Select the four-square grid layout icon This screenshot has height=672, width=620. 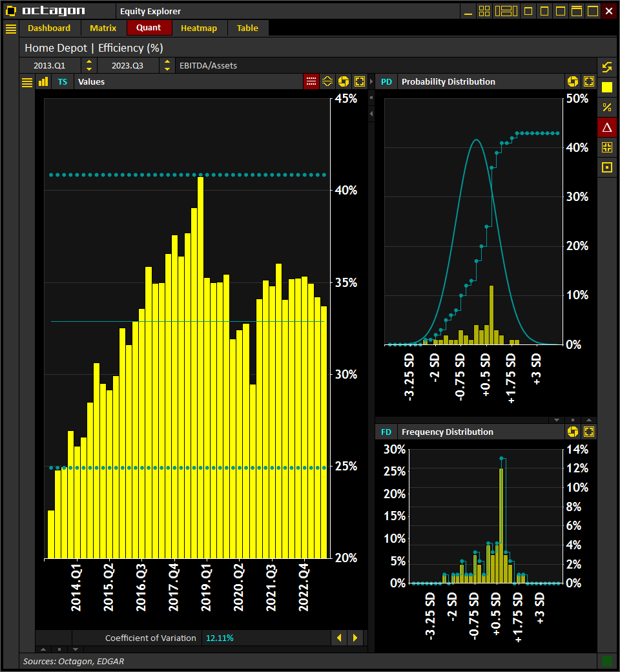coord(484,11)
